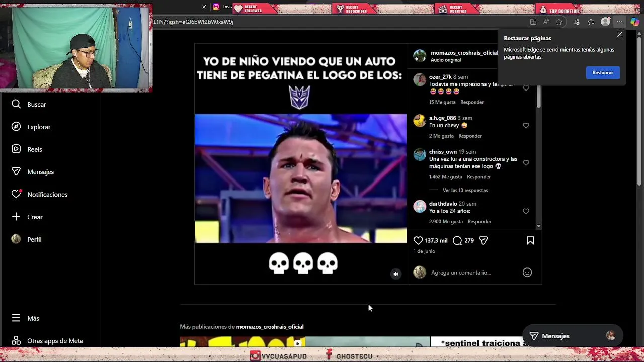This screenshot has width=644, height=362.
Task: Open Edge settings and more menu
Action: (x=620, y=22)
